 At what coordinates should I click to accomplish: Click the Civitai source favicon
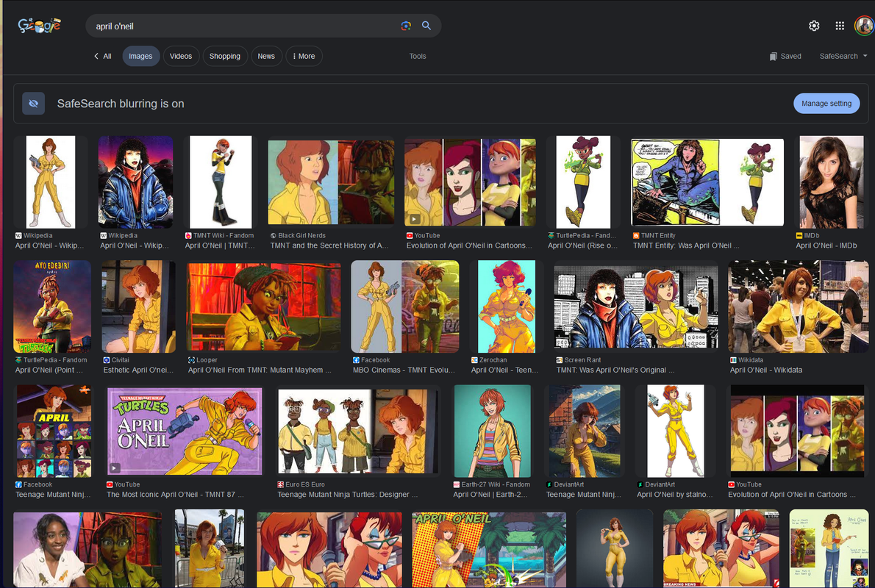[107, 360]
